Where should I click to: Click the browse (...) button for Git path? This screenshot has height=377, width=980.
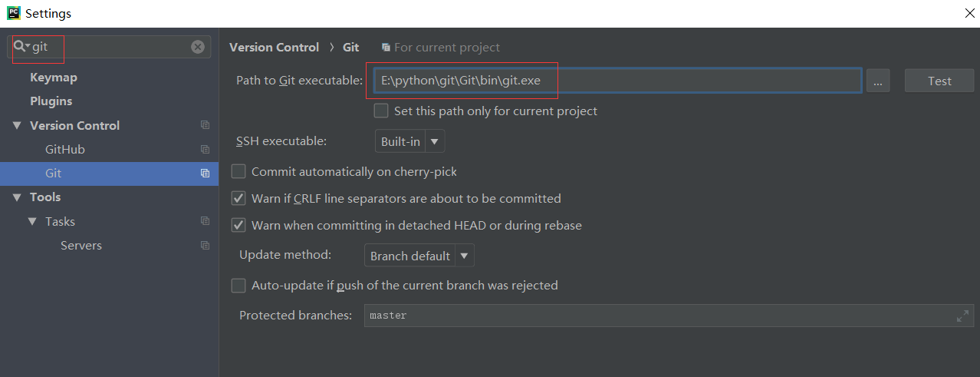[x=878, y=81]
